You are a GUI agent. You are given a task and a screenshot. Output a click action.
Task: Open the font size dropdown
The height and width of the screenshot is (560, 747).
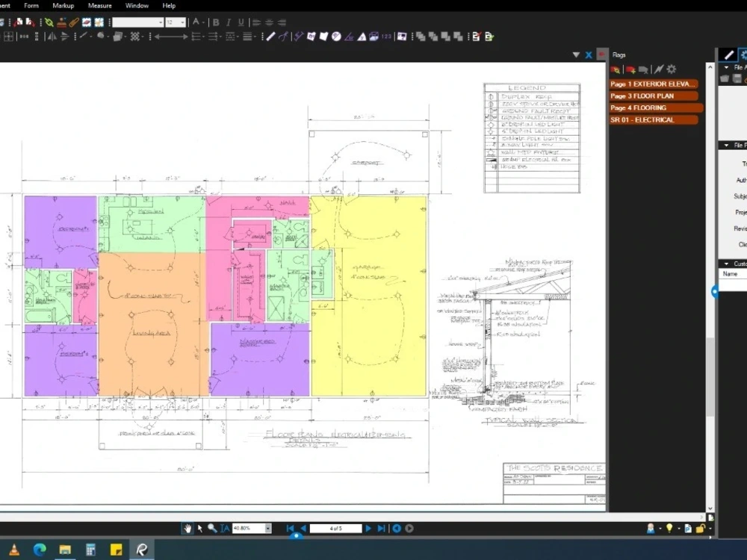click(181, 22)
